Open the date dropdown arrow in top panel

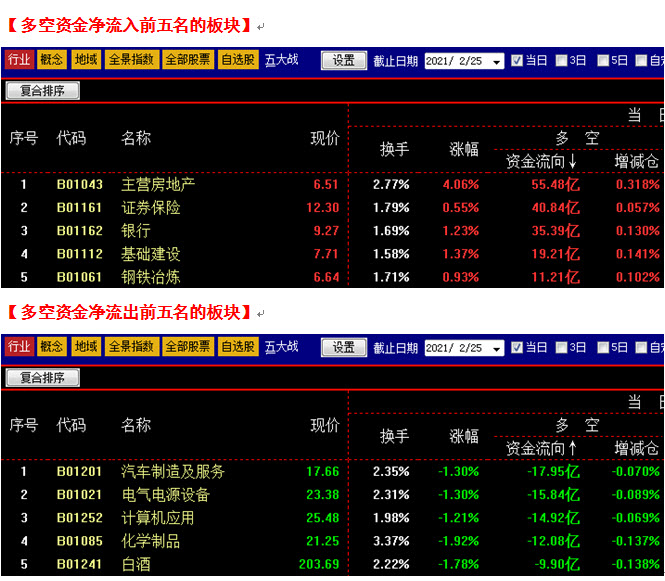coord(496,61)
